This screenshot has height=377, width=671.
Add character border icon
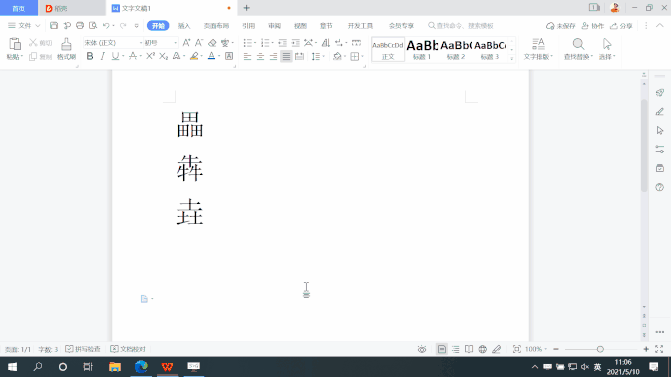pyautogui.click(x=229, y=56)
